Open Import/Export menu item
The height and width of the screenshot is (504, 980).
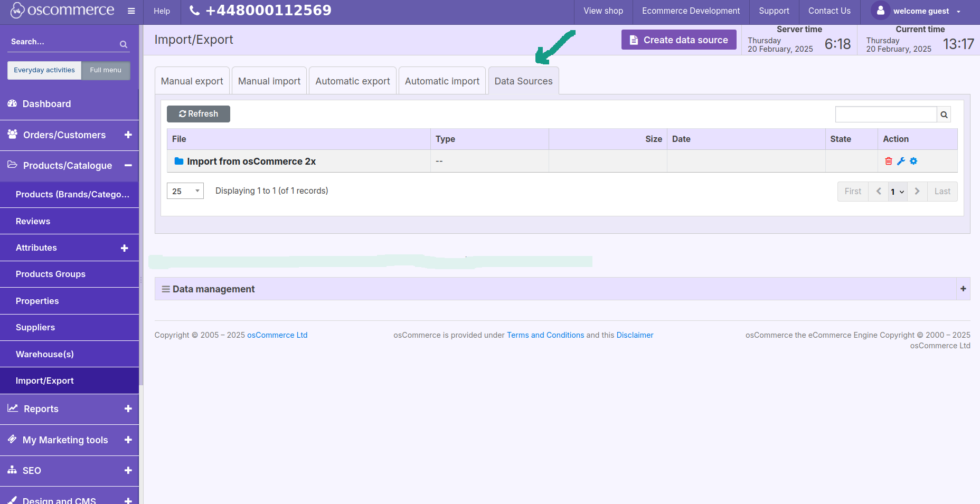click(69, 381)
